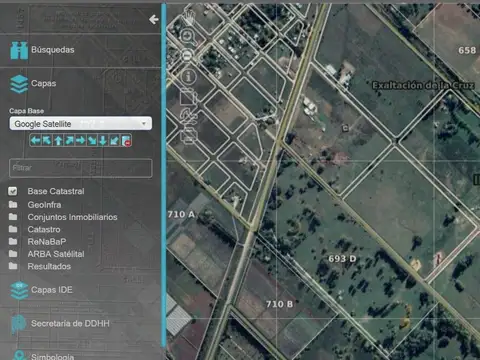Open the Capa Base Google Satellite dropdown

81,124
